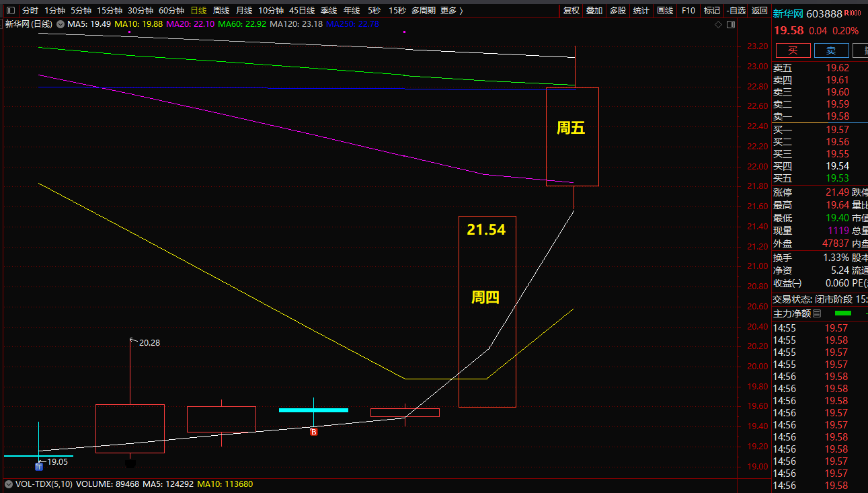The height and width of the screenshot is (493, 868).
Task: Click the 换手 turnover value 1.33%
Action: coord(836,258)
